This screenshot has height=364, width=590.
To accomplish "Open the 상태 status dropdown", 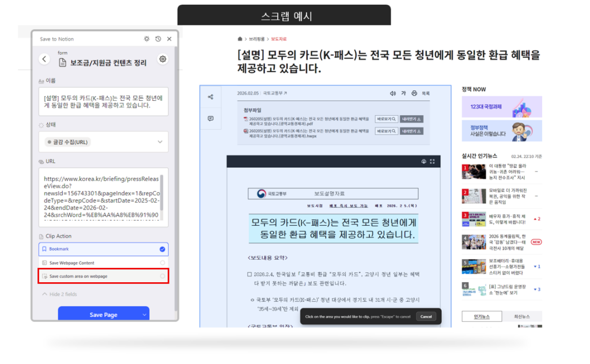I will (x=104, y=141).
